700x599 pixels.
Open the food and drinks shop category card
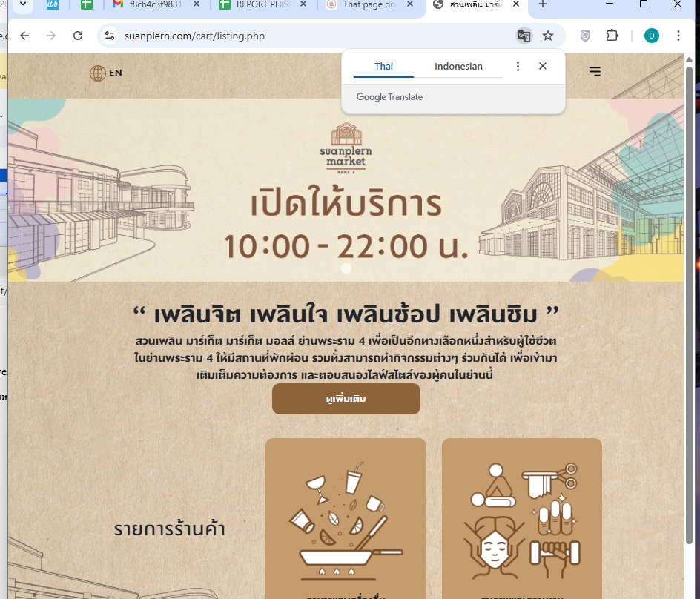click(346, 519)
